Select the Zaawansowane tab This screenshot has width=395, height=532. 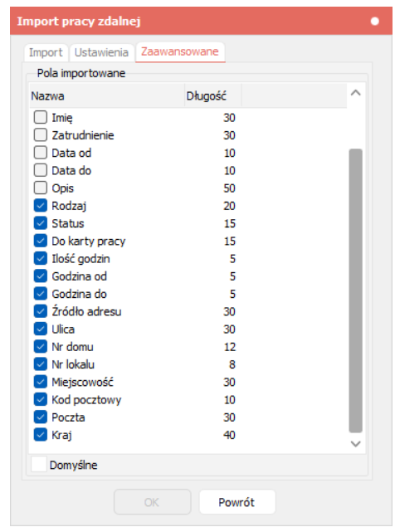180,52
